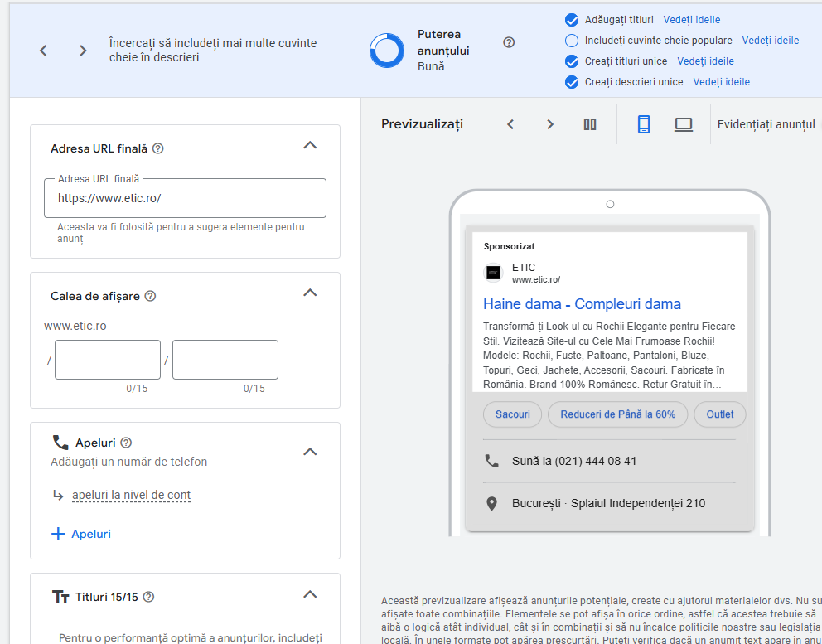822x644 pixels.
Task: Go to previous recommendation in top banner
Action: tap(43, 51)
